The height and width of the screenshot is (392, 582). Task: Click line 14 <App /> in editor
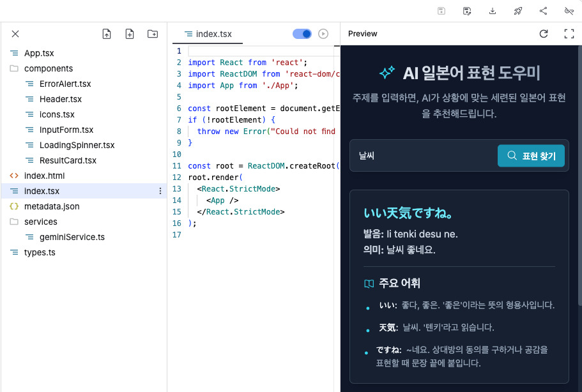222,200
